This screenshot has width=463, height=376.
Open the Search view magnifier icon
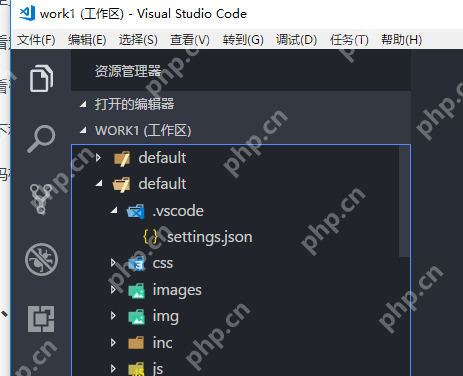41,139
